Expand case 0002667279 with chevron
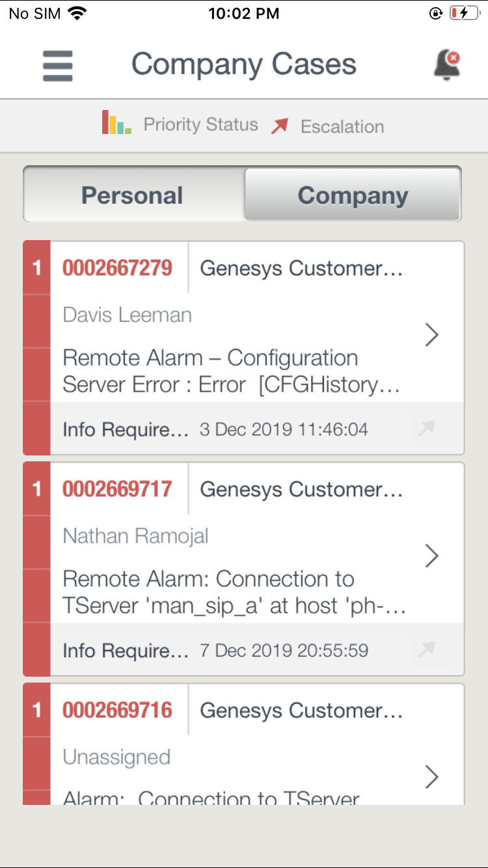Image resolution: width=488 pixels, height=868 pixels. coord(431,335)
